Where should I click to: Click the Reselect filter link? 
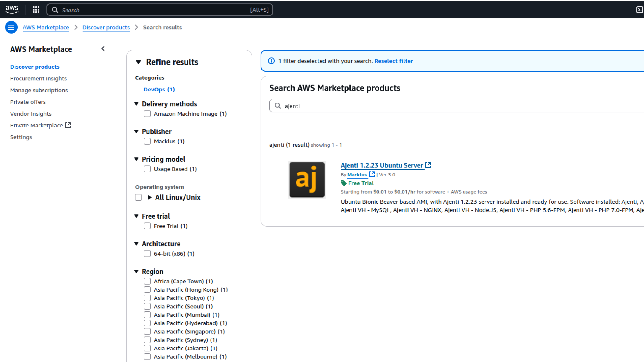point(394,61)
